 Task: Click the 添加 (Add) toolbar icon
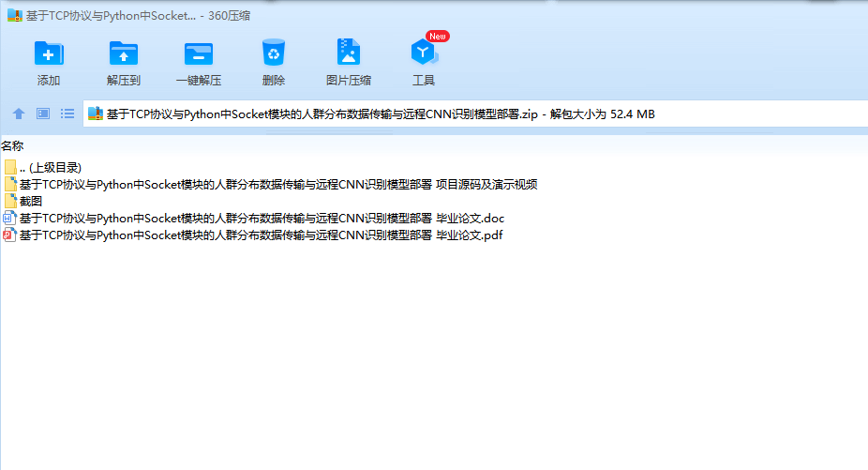tap(49, 53)
